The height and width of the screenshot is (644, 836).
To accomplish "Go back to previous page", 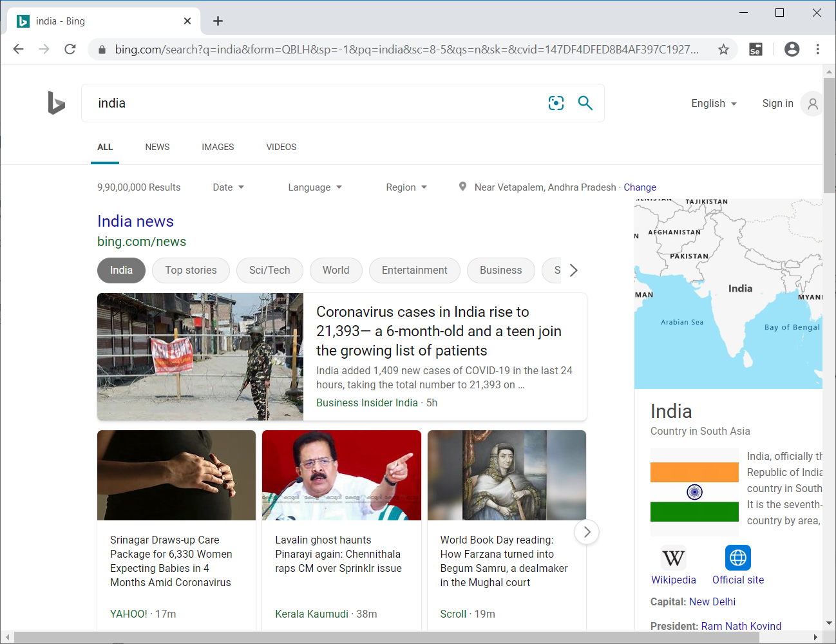I will pos(18,50).
